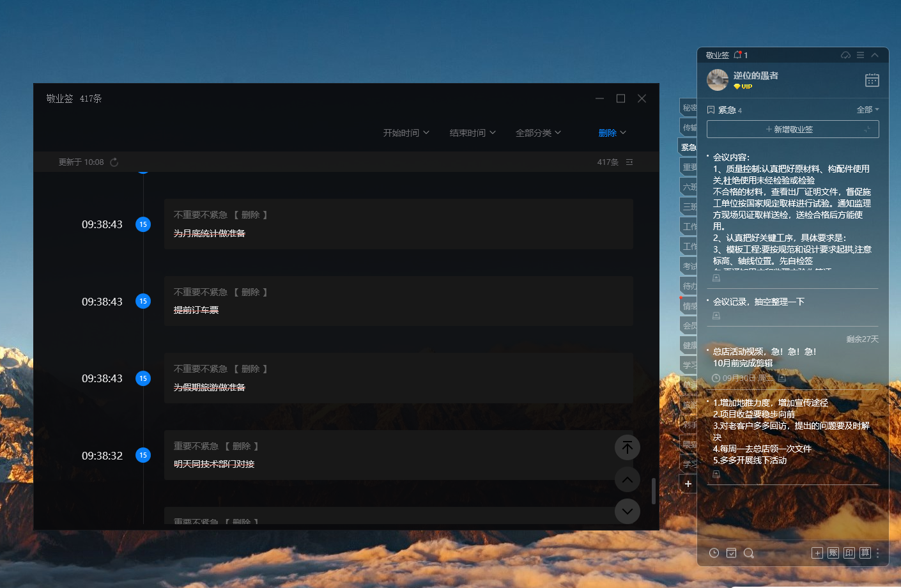Open the 会议记录，抽空整理一下 note

(759, 302)
